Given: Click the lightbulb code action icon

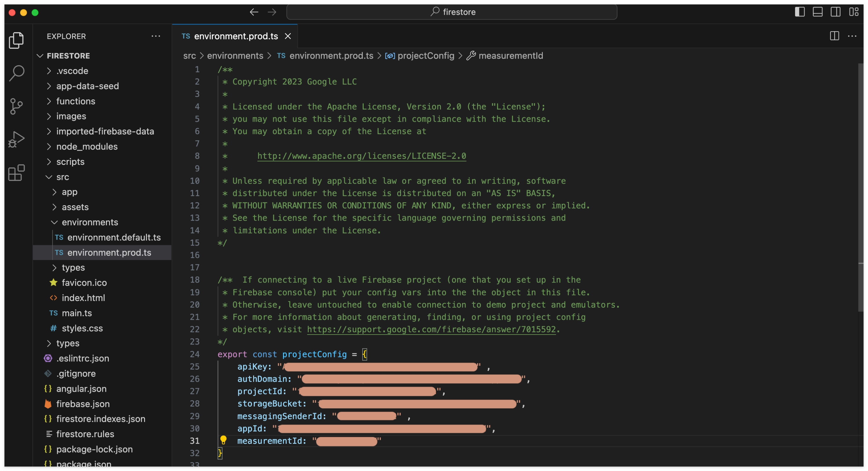Looking at the screenshot, I should coord(223,440).
